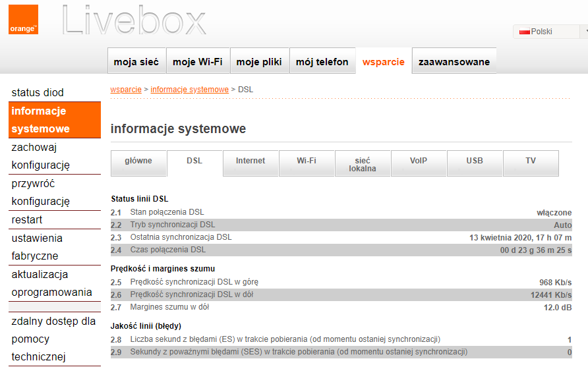Click the Orange logo icon
Screen dimensions: 588x392
(x=23, y=20)
